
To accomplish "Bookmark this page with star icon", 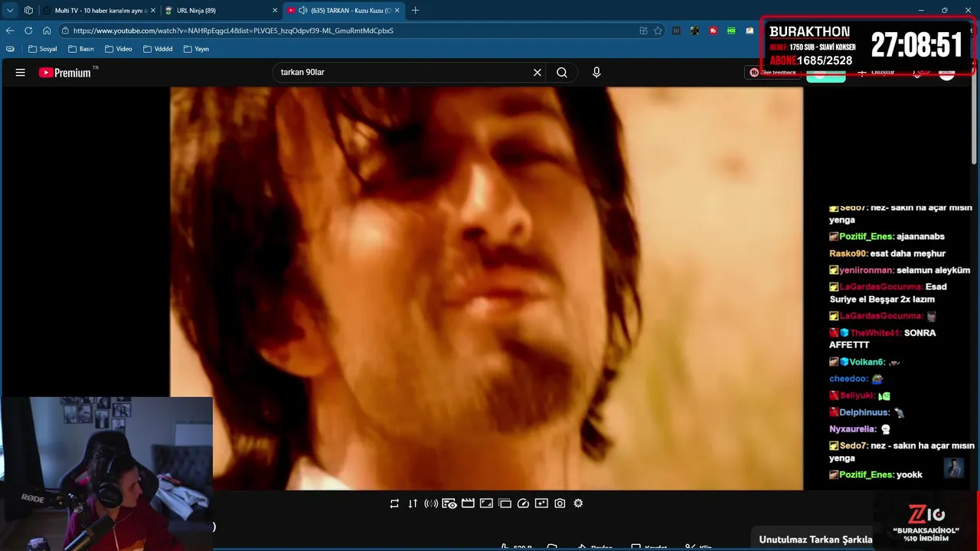I will (658, 31).
